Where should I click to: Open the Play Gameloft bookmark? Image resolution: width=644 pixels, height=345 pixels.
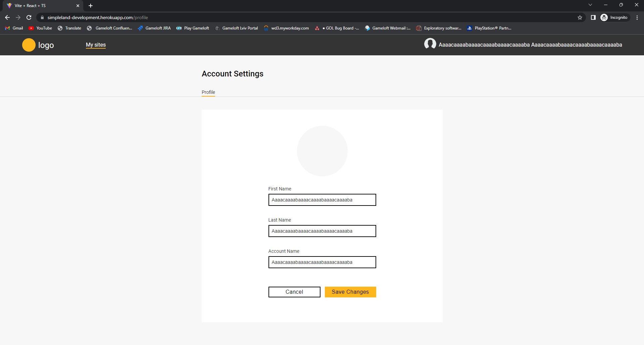pos(193,28)
